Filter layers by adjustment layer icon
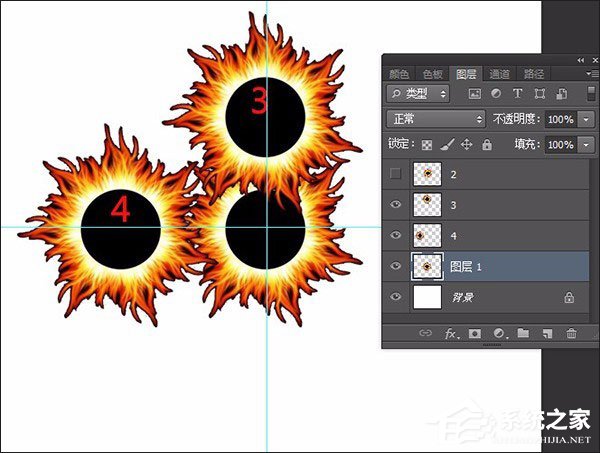600x453 pixels. point(496,94)
